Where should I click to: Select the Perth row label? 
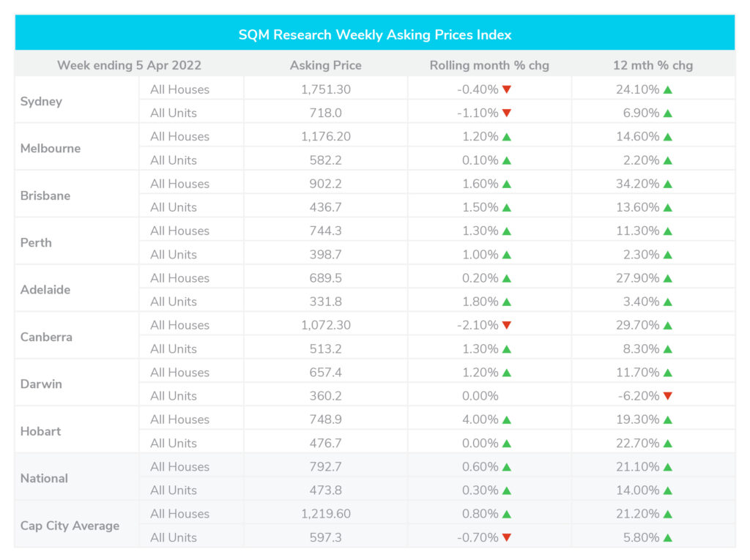coord(36,242)
